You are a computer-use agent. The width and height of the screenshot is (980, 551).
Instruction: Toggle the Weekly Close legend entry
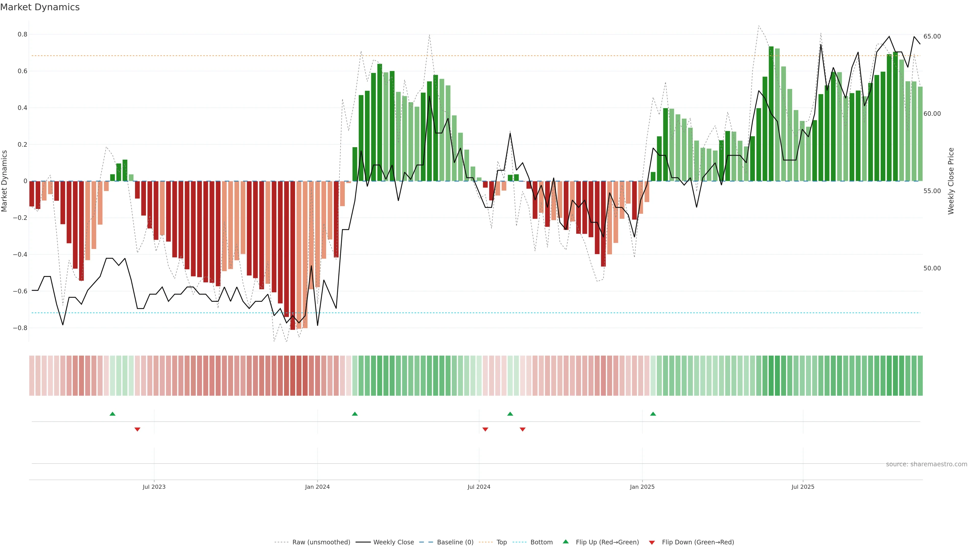tap(393, 542)
